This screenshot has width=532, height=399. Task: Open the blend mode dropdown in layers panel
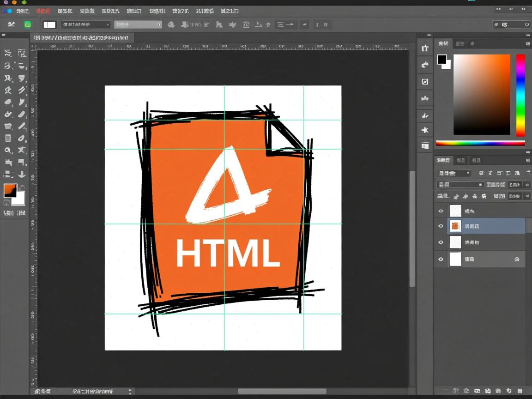[459, 185]
